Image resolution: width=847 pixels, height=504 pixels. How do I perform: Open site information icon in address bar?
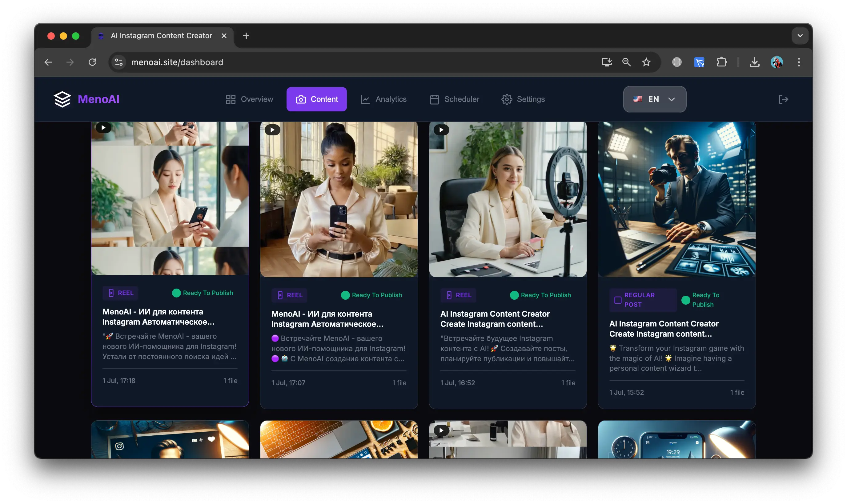point(119,62)
